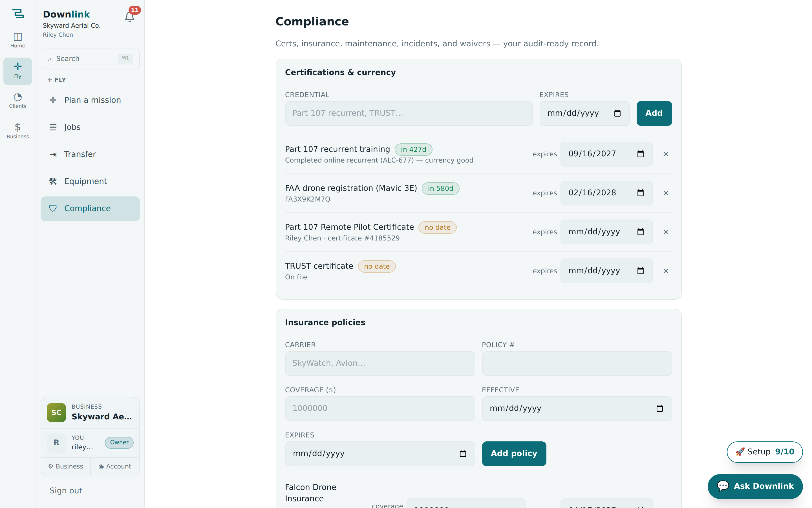The image size is (812, 508).
Task: Go to Home in the rail
Action: pos(18,40)
